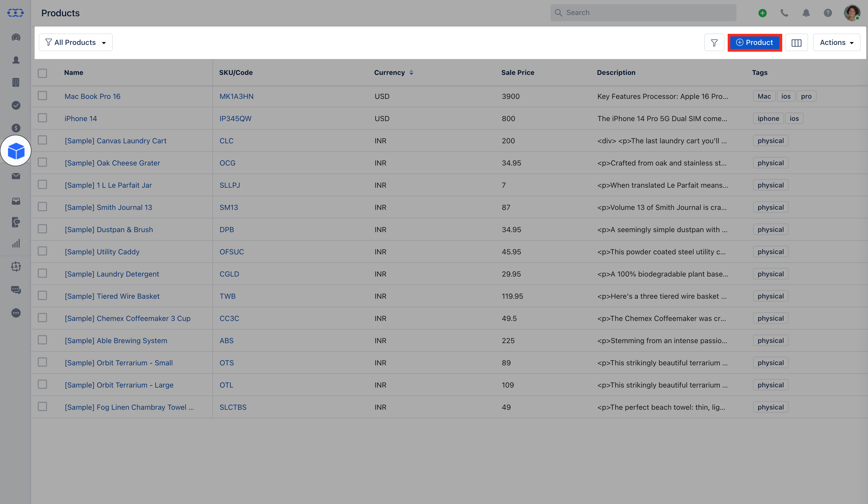
Task: Open the email envelope icon in sidebar
Action: (x=16, y=176)
